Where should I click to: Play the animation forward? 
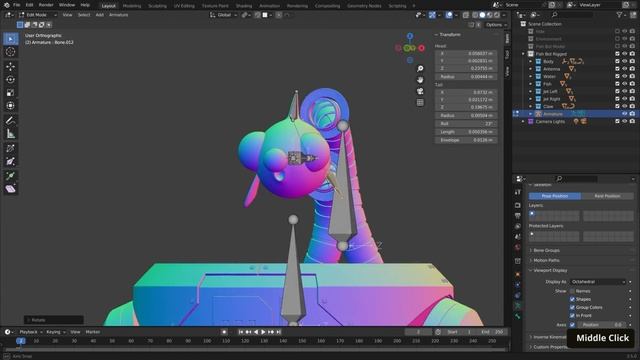pyautogui.click(x=263, y=332)
